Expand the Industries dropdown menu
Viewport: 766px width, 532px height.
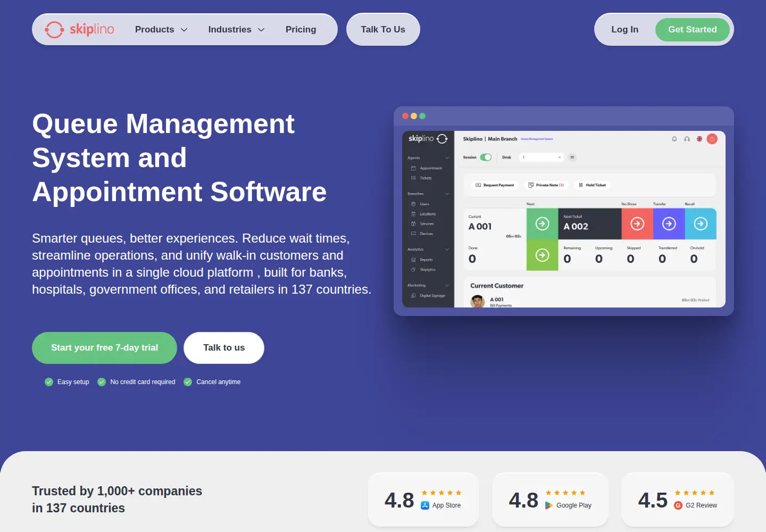(x=237, y=30)
